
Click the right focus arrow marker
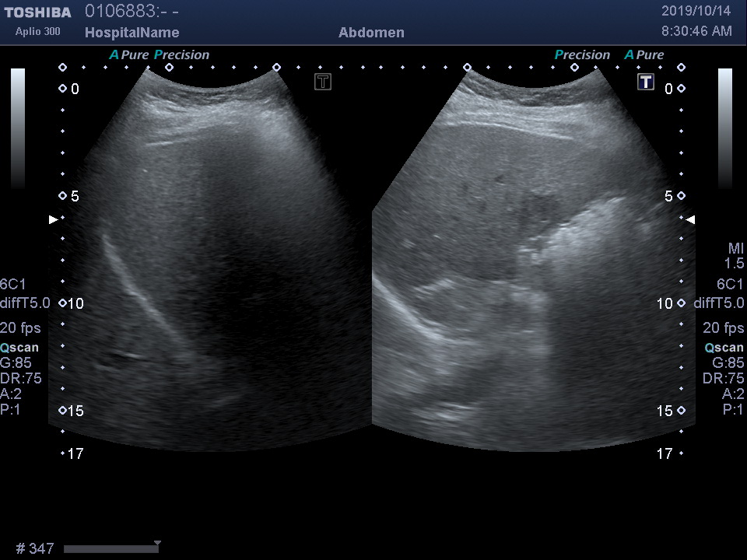click(690, 219)
